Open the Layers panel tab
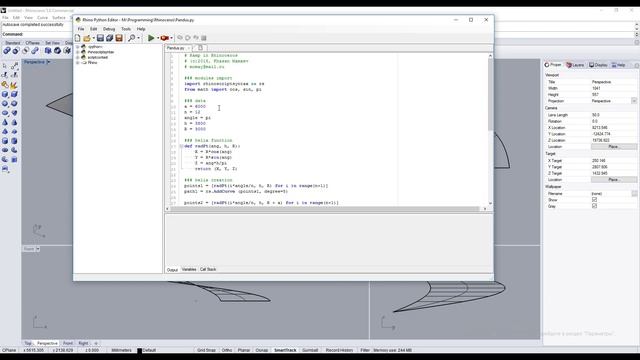 [x=575, y=65]
